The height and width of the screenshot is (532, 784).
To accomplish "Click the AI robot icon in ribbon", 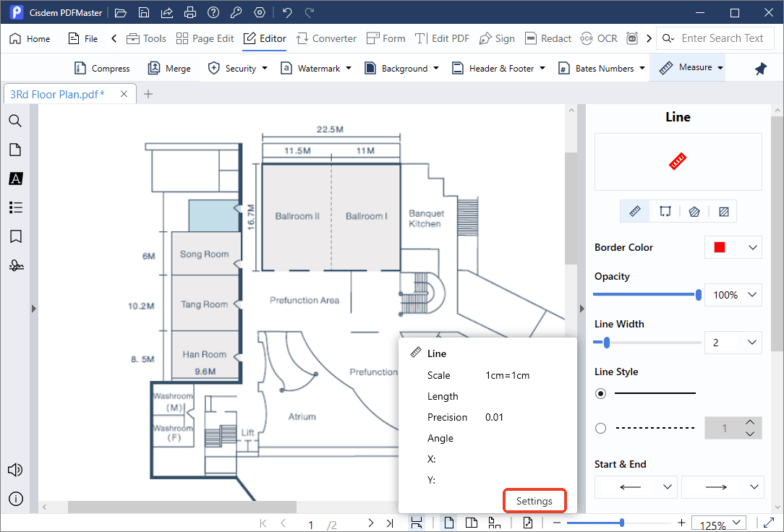I will [x=632, y=38].
